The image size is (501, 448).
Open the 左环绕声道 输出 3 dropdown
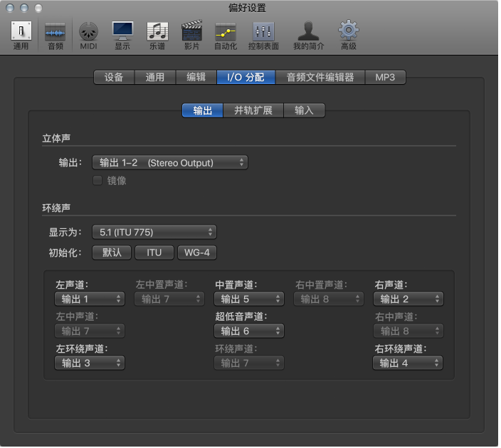[90, 363]
